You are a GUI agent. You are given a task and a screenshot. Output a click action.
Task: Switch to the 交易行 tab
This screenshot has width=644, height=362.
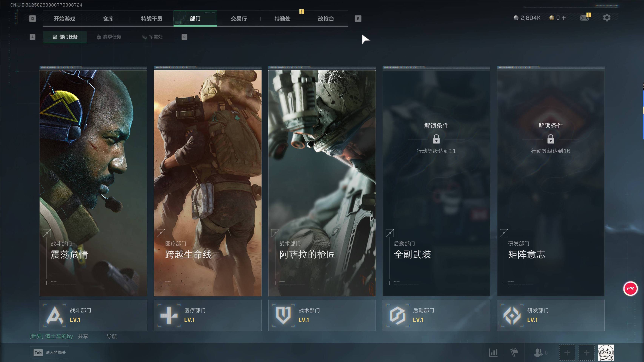[239, 19]
